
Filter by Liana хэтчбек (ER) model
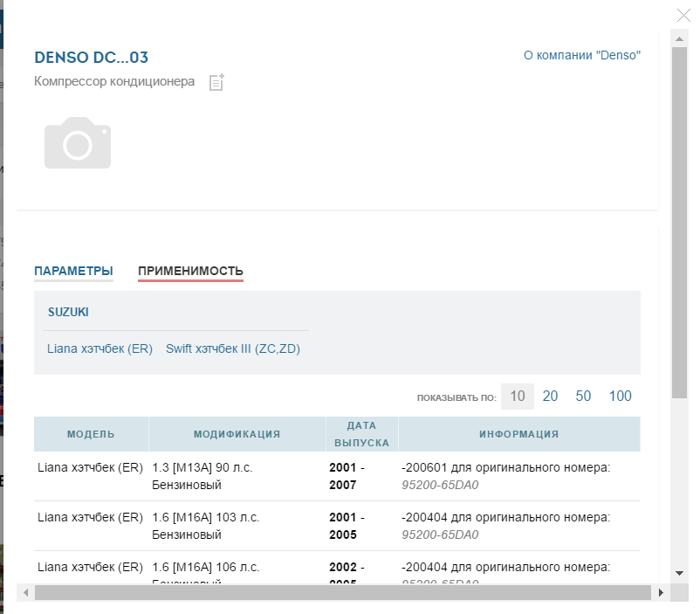(100, 348)
